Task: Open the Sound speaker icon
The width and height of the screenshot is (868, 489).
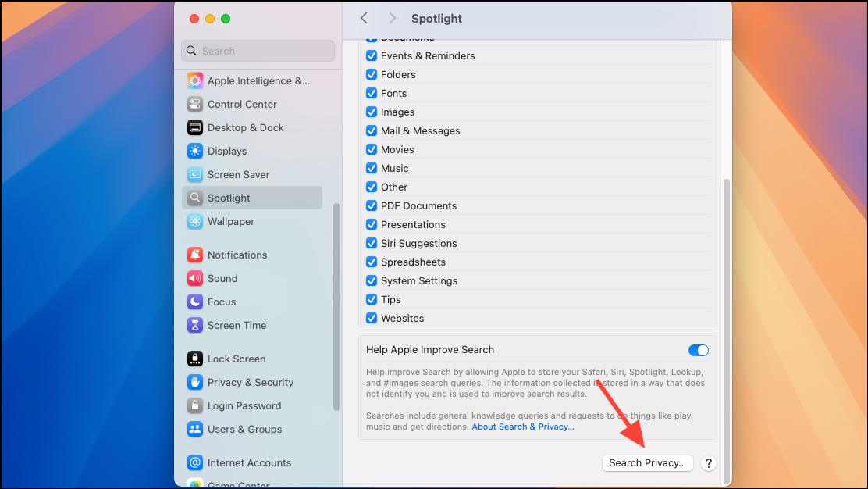Action: [195, 278]
